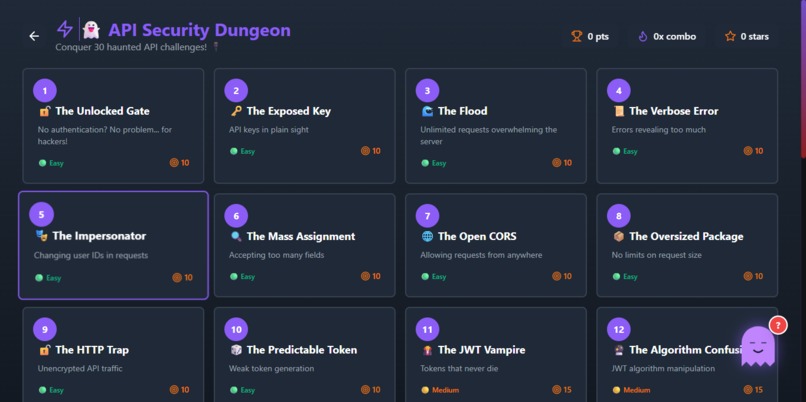Click the masks icon of The Impersonator
This screenshot has width=806, height=402.
point(41,236)
